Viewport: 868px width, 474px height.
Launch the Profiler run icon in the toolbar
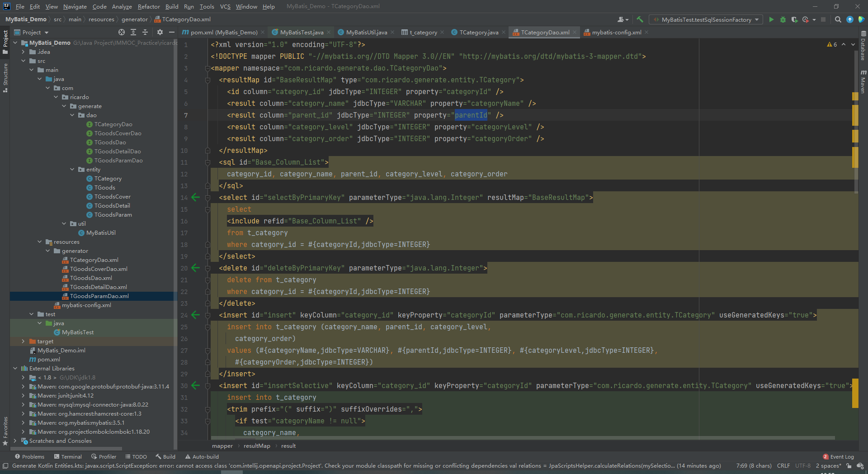pyautogui.click(x=806, y=19)
